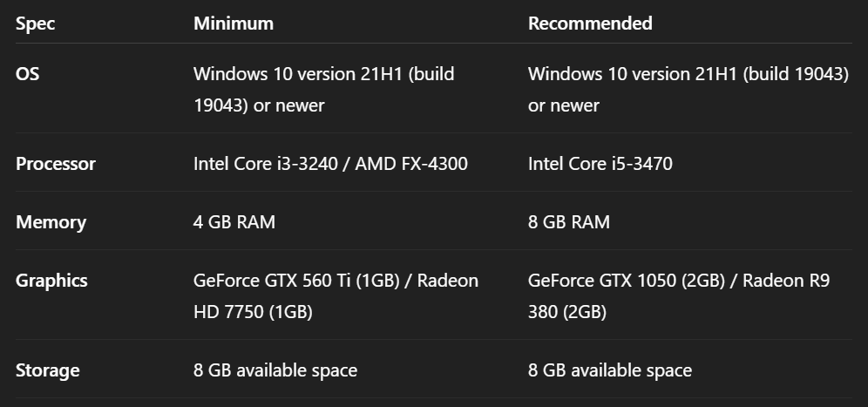Click GeForce GTX 1050 recommended graphics cell
This screenshot has height=407, width=868.
click(679, 296)
